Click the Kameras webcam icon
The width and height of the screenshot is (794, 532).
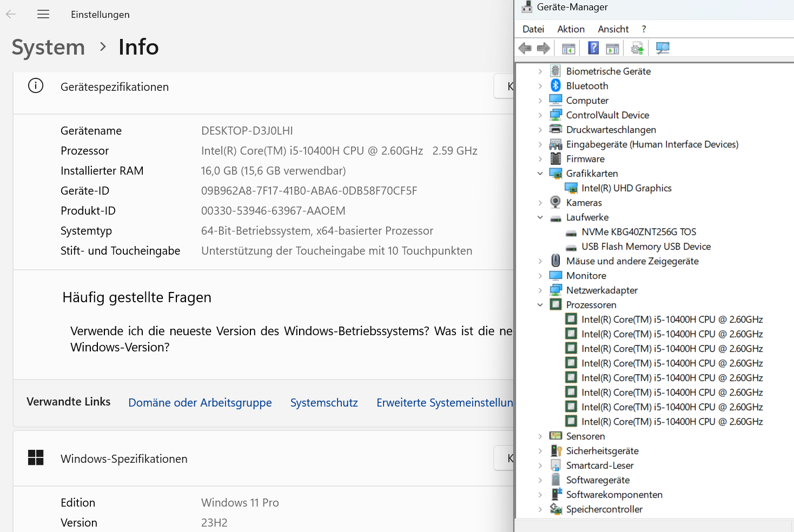click(x=555, y=202)
